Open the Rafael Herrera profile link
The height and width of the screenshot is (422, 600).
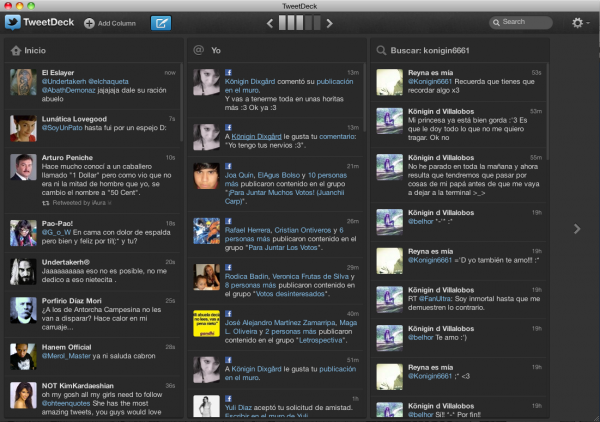tap(248, 230)
